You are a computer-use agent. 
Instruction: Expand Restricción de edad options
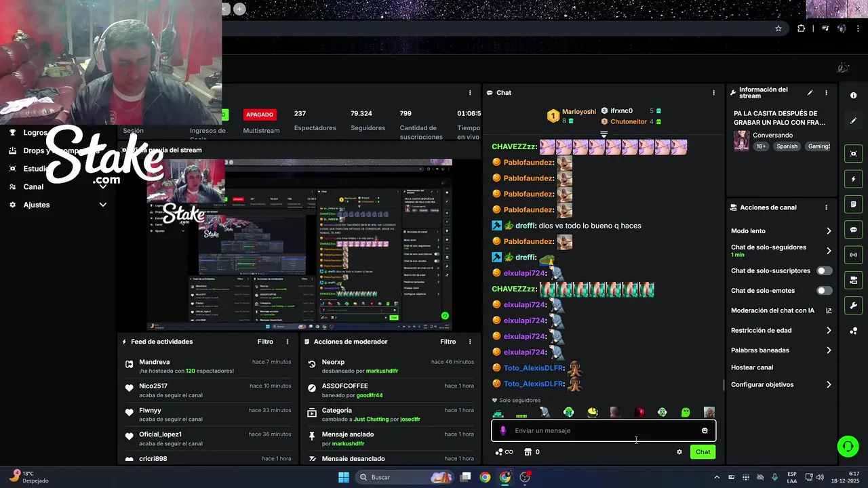click(x=829, y=331)
